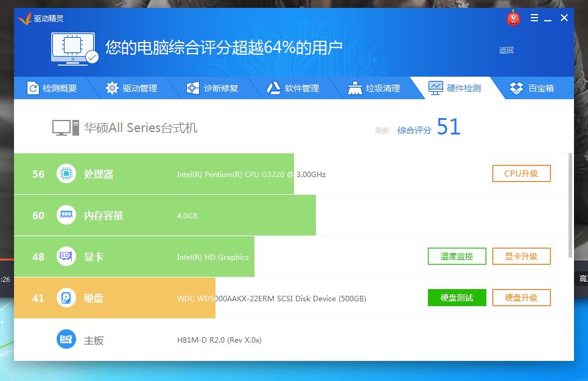This screenshot has width=588, height=381.
Task: Switch to the 检测概要 tab
Action: [x=52, y=88]
